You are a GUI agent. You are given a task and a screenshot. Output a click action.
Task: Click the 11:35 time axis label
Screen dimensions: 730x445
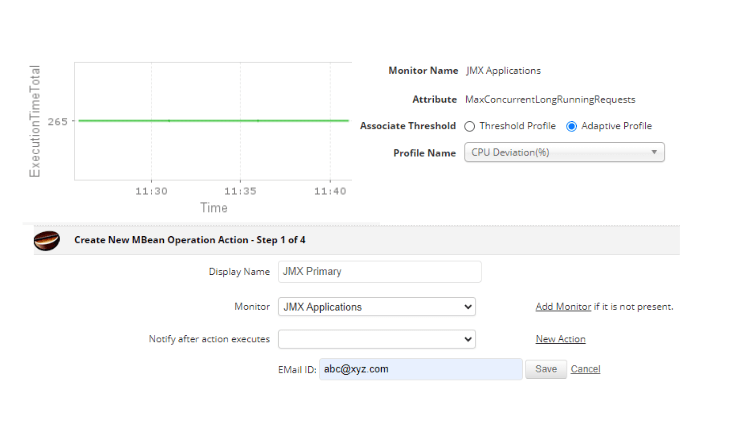[240, 191]
